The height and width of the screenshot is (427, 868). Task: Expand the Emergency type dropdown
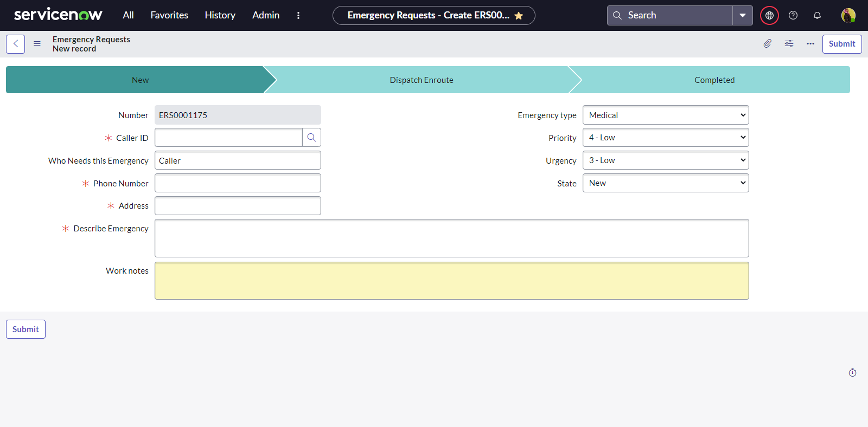pyautogui.click(x=666, y=115)
